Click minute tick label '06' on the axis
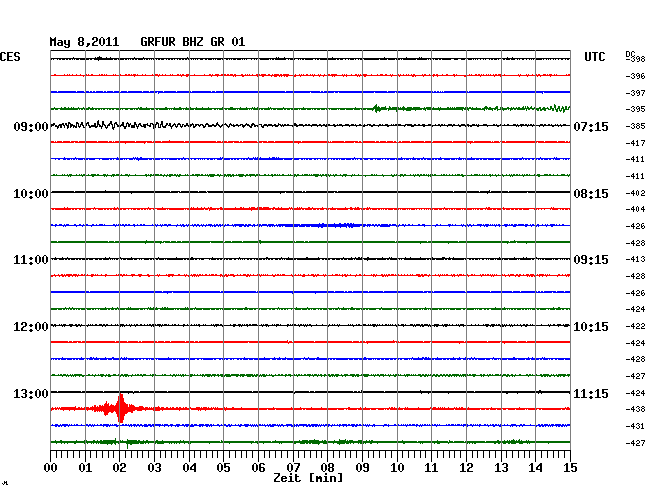This screenshot has height=494, width=650. tap(258, 468)
